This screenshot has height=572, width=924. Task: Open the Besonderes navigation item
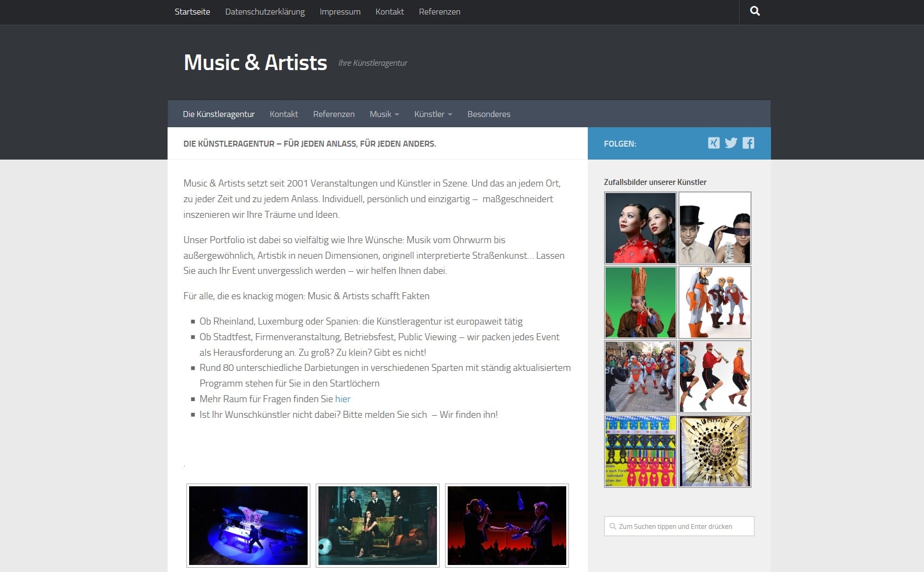[489, 114]
